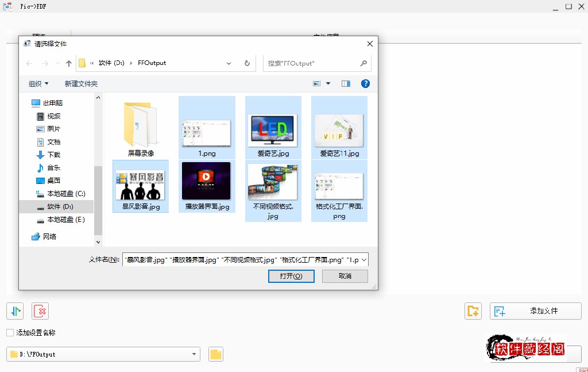
Task: Click 新建文件夹 to create a new folder
Action: pos(81,83)
